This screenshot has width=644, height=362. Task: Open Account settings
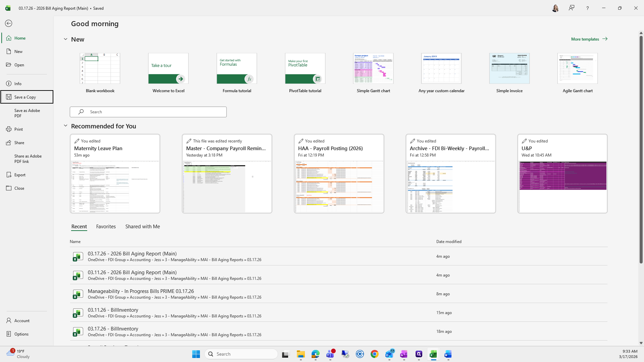point(22,321)
